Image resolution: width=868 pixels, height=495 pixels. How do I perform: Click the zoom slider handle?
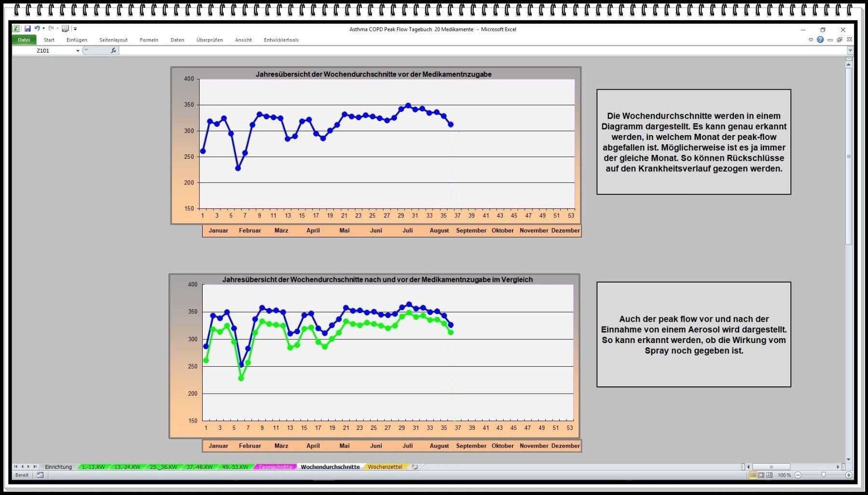tap(824, 475)
